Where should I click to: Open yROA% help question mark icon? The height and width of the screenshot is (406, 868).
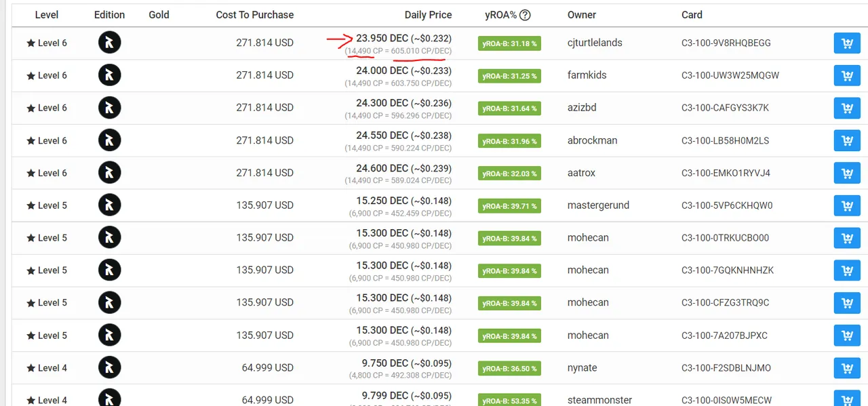[x=525, y=15]
